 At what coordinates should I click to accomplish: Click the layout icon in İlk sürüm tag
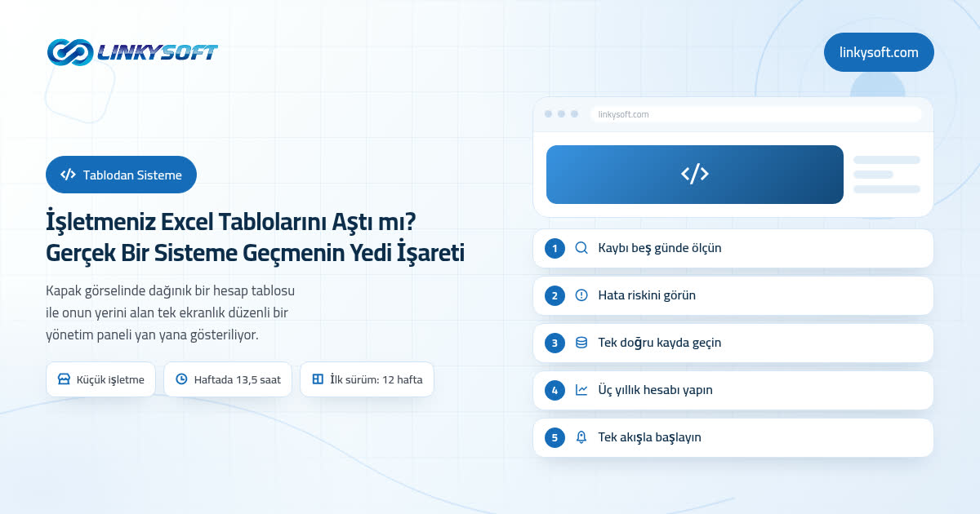pyautogui.click(x=318, y=379)
